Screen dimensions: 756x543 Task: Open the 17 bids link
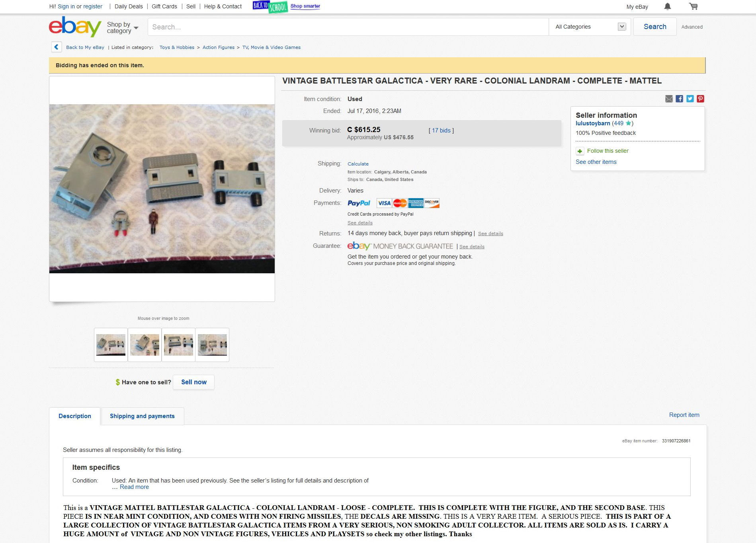[441, 130]
